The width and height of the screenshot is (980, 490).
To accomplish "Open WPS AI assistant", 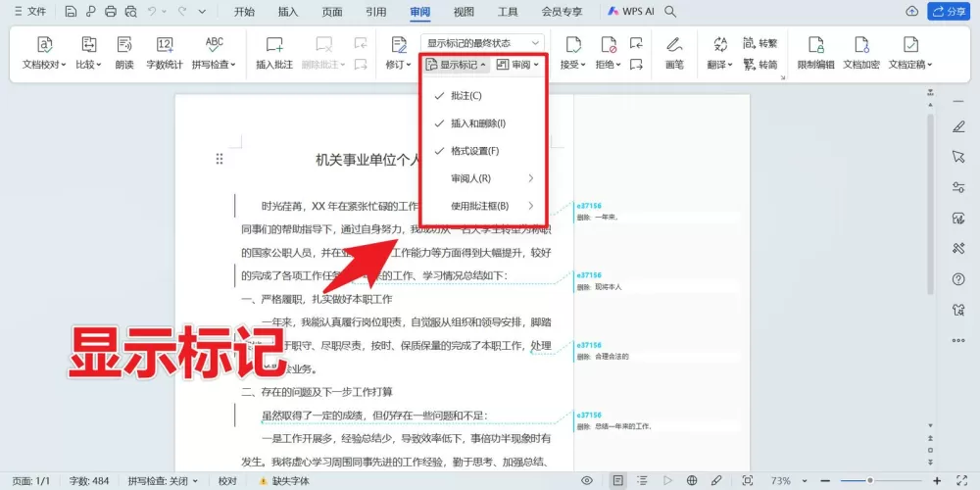I will (x=630, y=11).
